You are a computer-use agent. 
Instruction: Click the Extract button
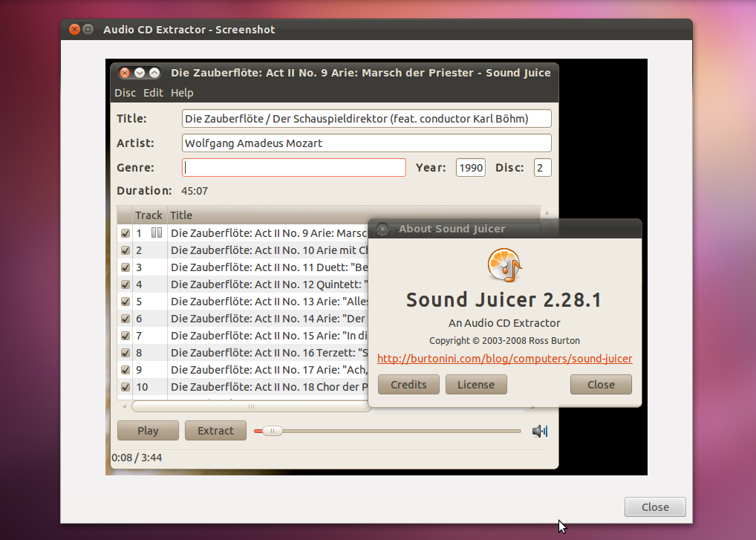(x=215, y=431)
